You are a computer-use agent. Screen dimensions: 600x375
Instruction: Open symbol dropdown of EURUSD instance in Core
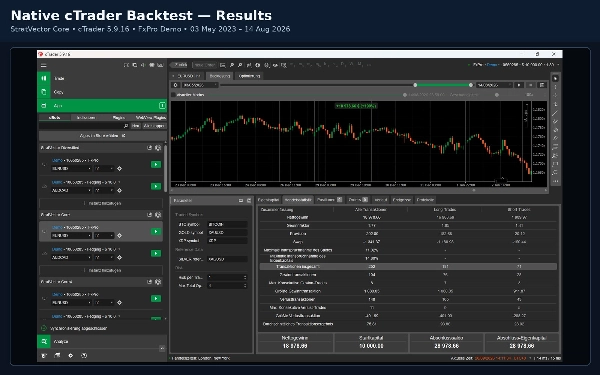[x=72, y=235]
